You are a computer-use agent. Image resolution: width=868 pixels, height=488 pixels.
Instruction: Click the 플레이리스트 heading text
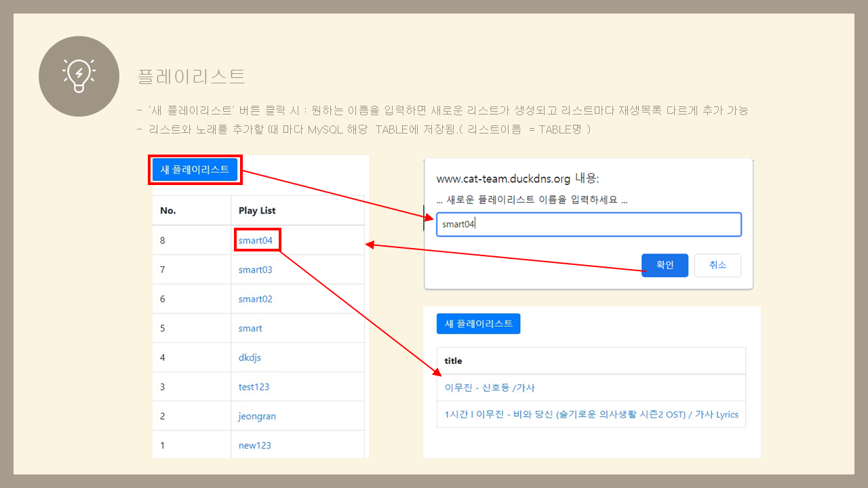point(191,77)
